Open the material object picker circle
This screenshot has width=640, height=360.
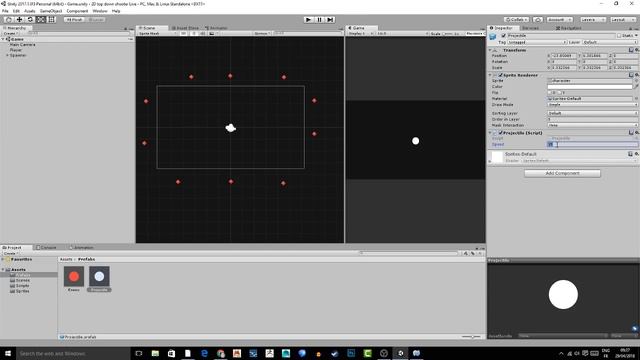(636, 99)
